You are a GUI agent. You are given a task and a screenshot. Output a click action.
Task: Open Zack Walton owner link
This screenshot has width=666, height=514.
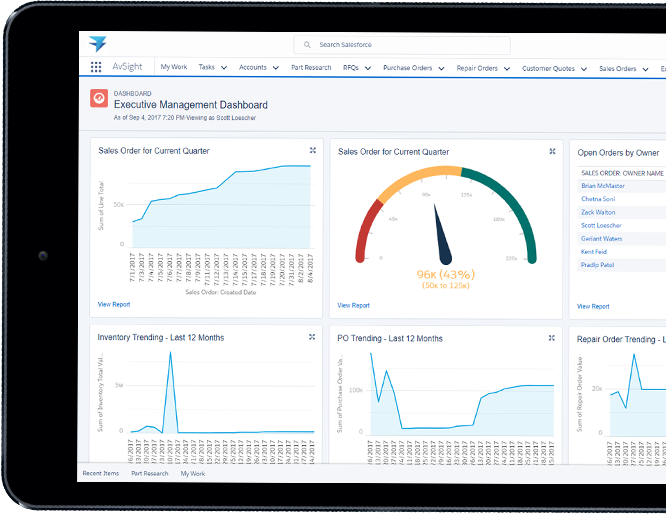click(x=598, y=212)
